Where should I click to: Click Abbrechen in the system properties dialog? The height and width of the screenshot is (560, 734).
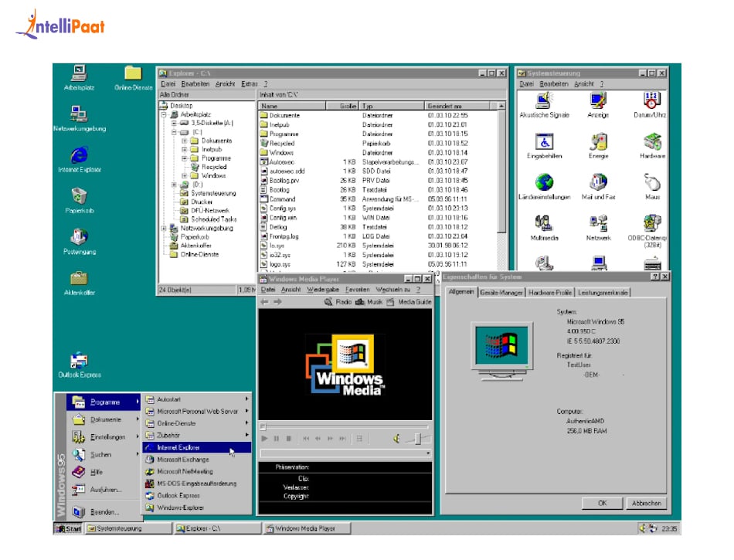(x=647, y=504)
